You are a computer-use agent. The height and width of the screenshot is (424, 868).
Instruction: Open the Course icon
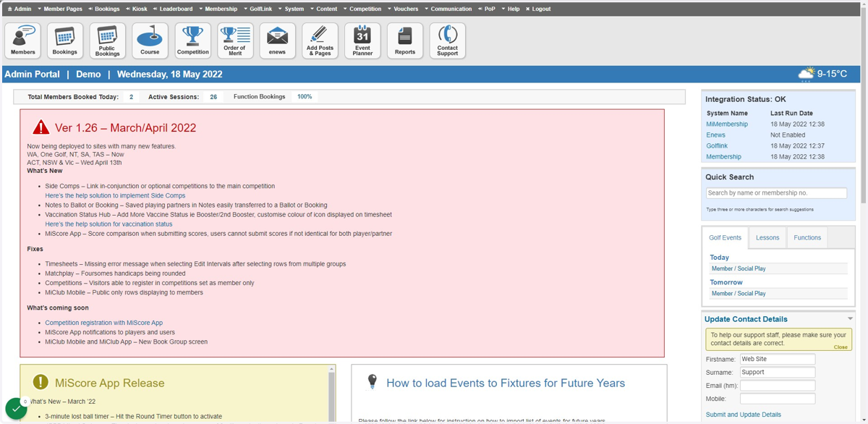coord(150,41)
